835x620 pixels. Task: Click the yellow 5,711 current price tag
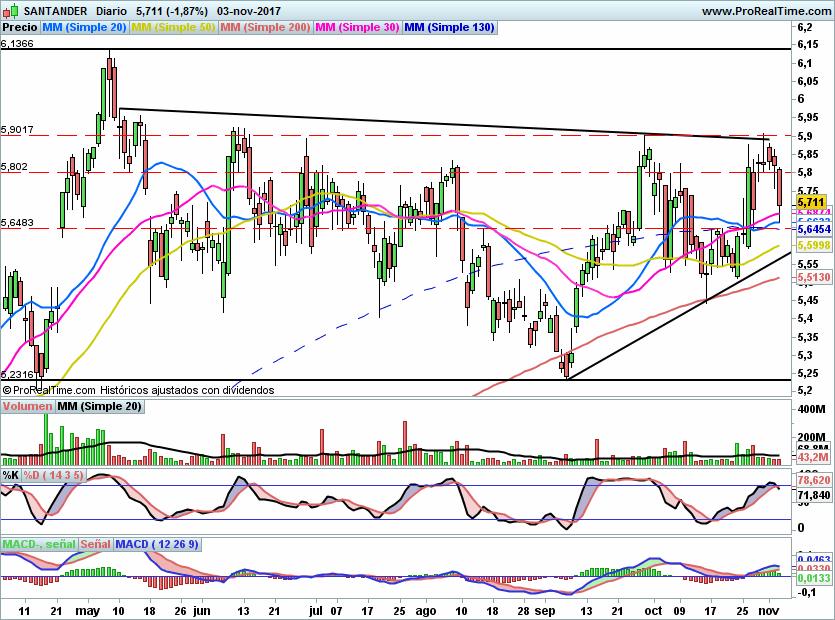(811, 202)
